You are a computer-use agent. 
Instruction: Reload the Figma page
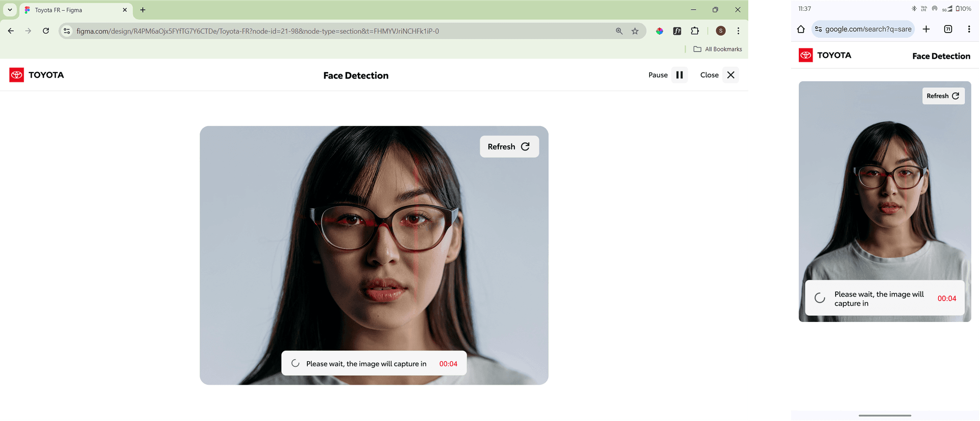(46, 31)
